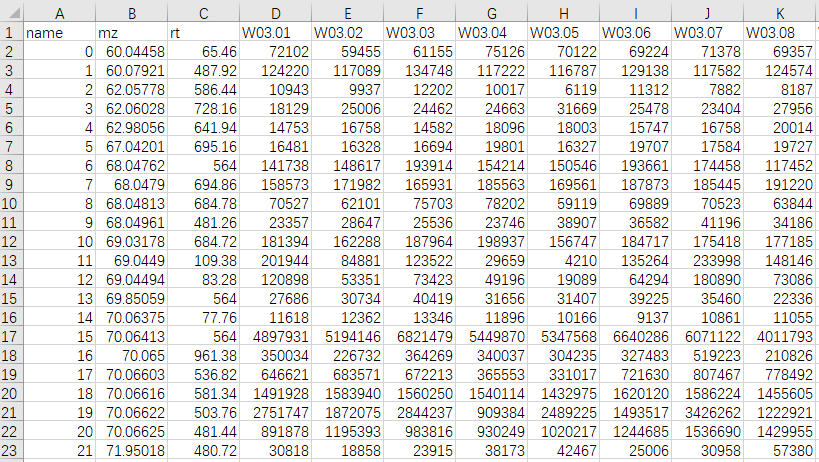Click the cell with value 57380
Viewport: 819px width, 462px height.
point(779,450)
